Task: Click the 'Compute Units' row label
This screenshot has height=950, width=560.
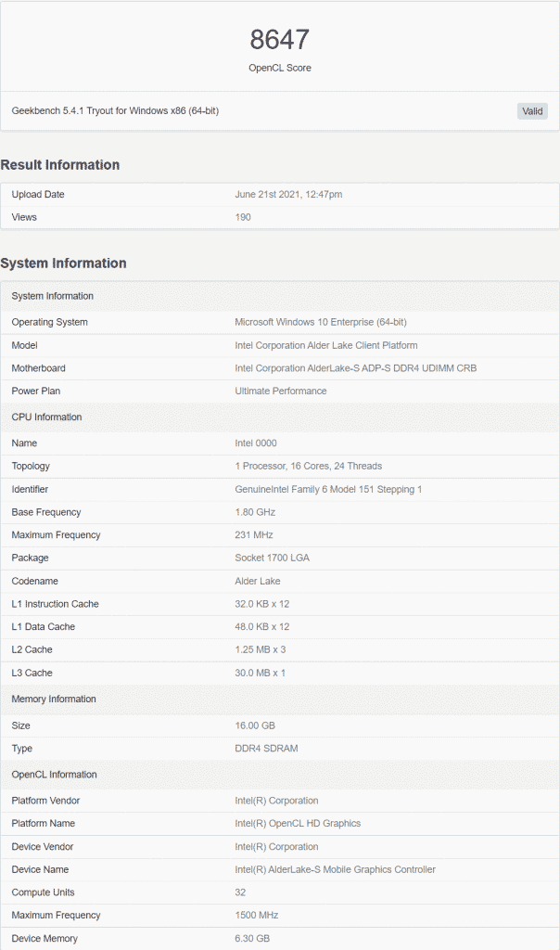Action: (x=43, y=893)
